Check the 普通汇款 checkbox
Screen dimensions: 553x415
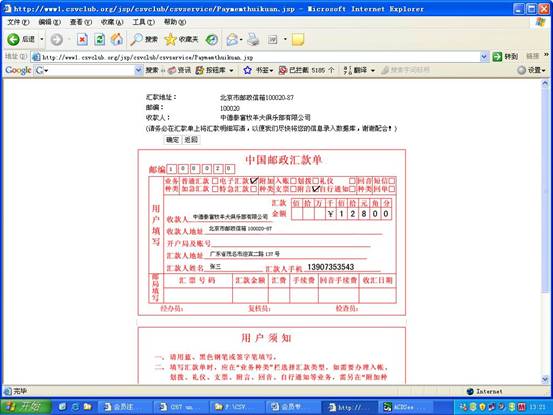(x=215, y=181)
